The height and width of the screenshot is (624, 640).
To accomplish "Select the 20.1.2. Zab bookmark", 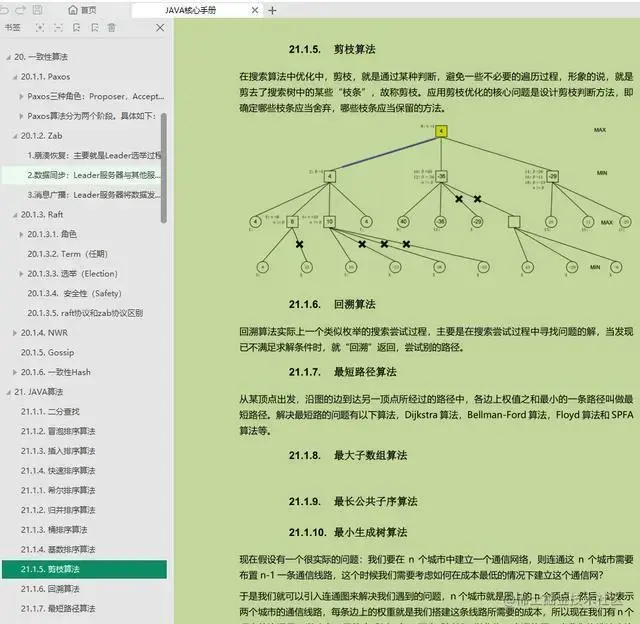I will (42, 135).
